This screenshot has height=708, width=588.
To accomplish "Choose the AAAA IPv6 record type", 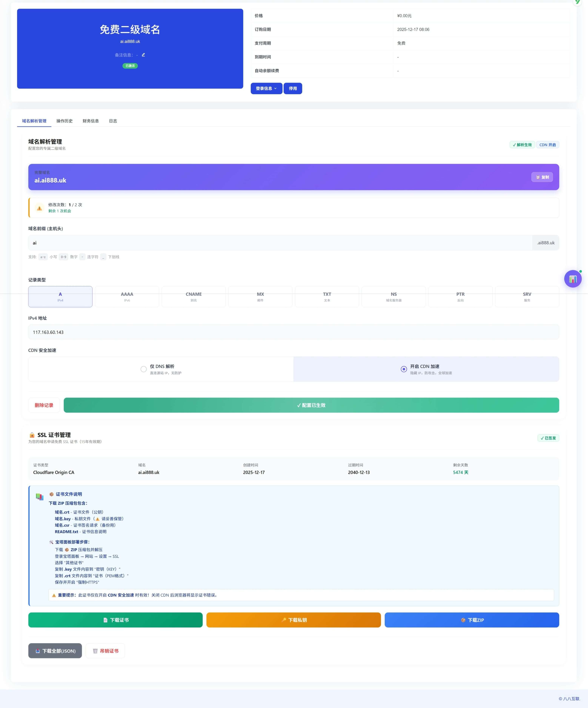I will [127, 297].
